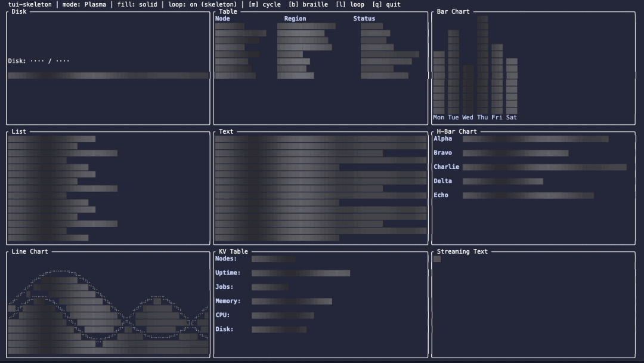The image size is (644, 363).
Task: Click the Disk: key in KV Table
Action: click(224, 329)
